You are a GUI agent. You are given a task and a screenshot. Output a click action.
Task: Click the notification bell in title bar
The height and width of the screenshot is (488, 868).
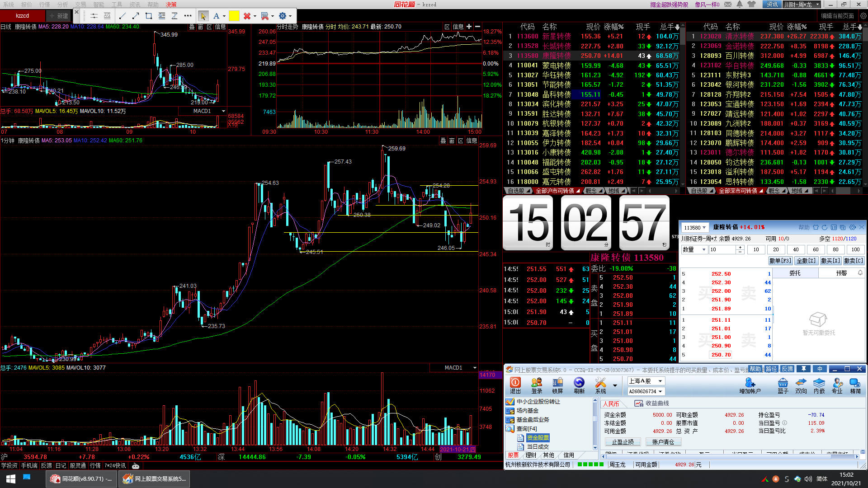740,4
